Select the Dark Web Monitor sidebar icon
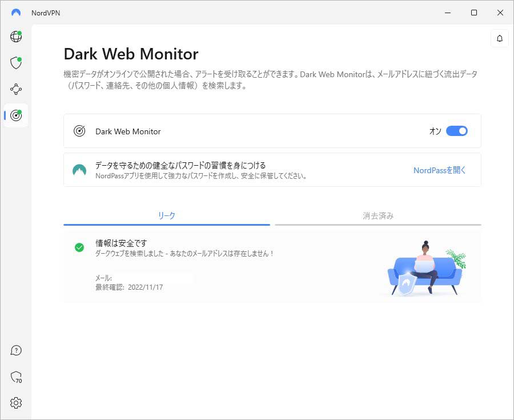Screen dimensions: 514x420 pyautogui.click(x=16, y=115)
